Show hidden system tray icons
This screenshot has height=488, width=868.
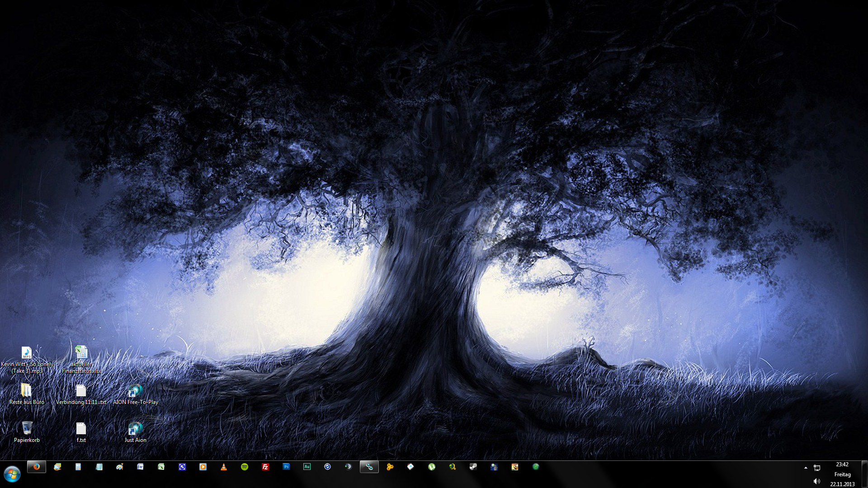click(806, 468)
